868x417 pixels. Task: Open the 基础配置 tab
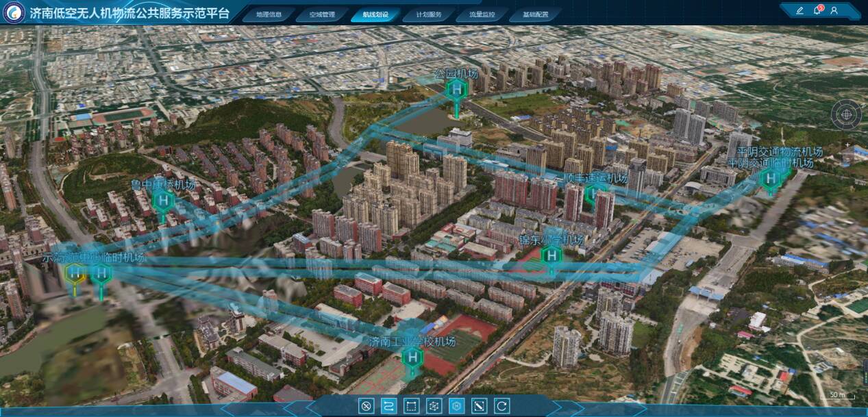click(x=536, y=14)
